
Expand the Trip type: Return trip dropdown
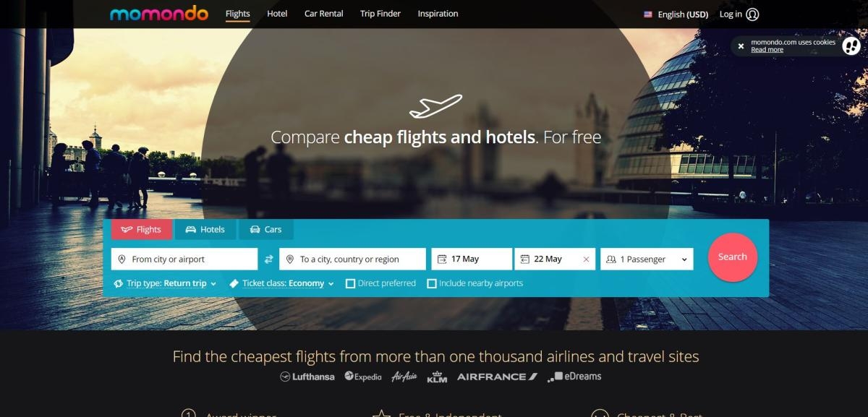(x=166, y=283)
